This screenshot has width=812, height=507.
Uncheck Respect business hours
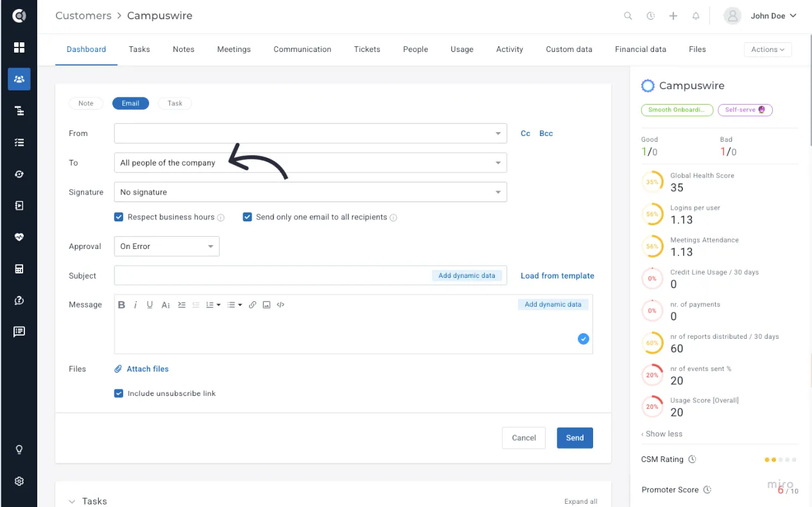[119, 217]
